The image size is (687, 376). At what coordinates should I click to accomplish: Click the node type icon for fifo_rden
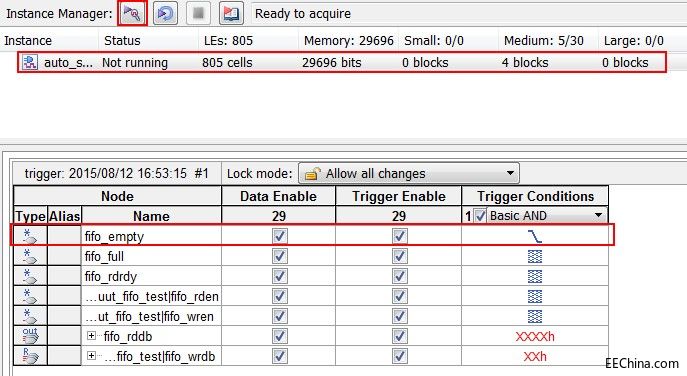29,297
